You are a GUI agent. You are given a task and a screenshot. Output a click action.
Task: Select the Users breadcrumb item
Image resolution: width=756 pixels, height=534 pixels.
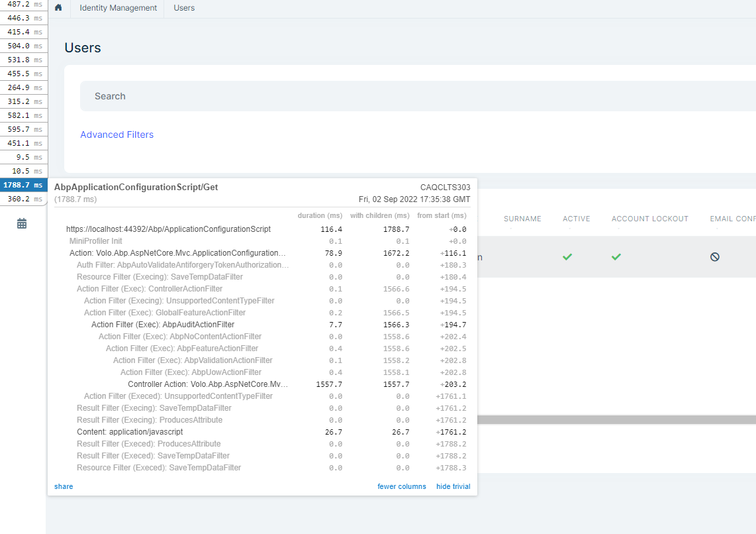point(184,8)
